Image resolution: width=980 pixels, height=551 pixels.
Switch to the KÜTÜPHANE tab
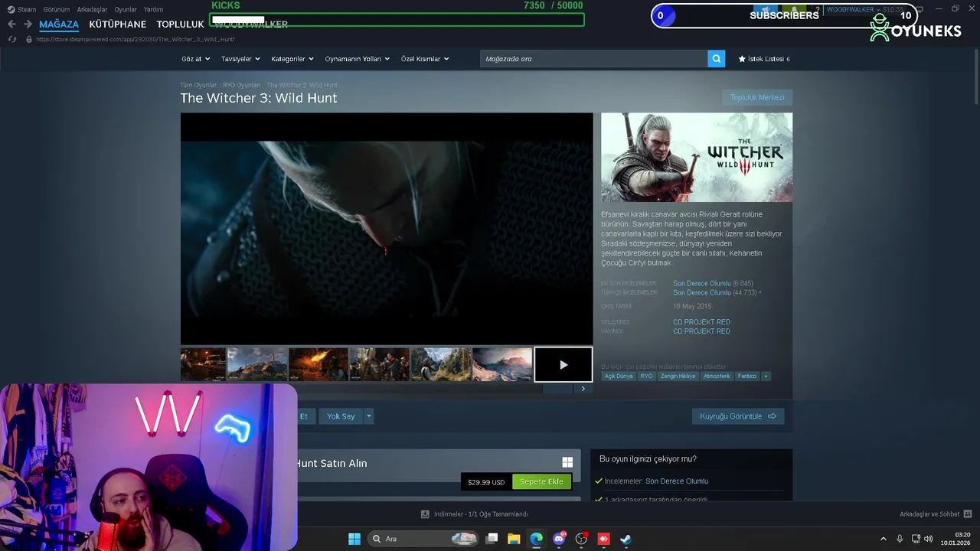117,24
